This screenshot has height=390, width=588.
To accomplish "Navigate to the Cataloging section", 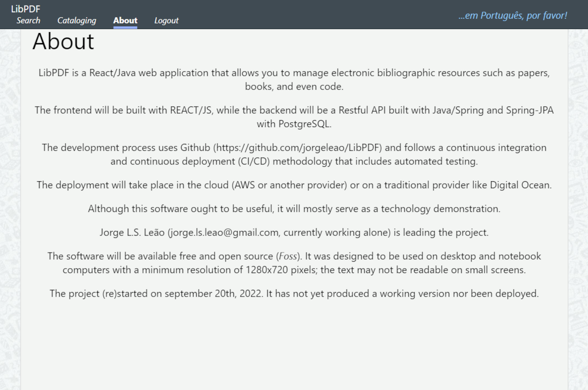I will click(x=76, y=20).
